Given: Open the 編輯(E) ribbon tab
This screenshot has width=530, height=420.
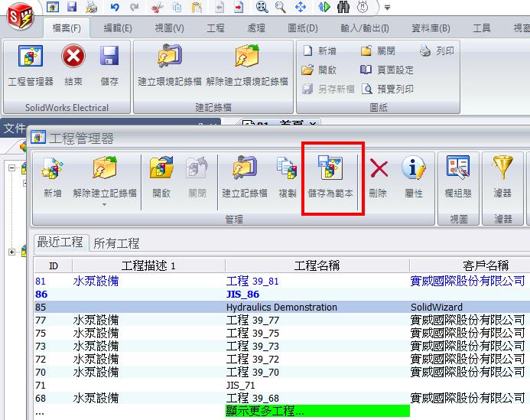Looking at the screenshot, I should coord(117,28).
